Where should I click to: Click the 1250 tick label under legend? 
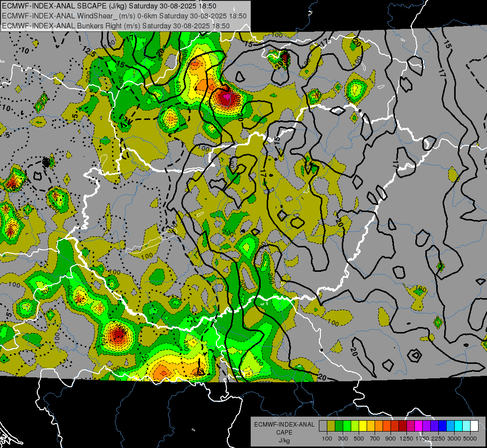(406, 439)
